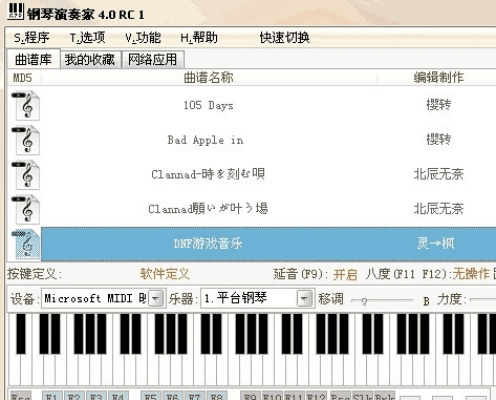Click the Esc key on the virtual keyboard

click(21, 395)
